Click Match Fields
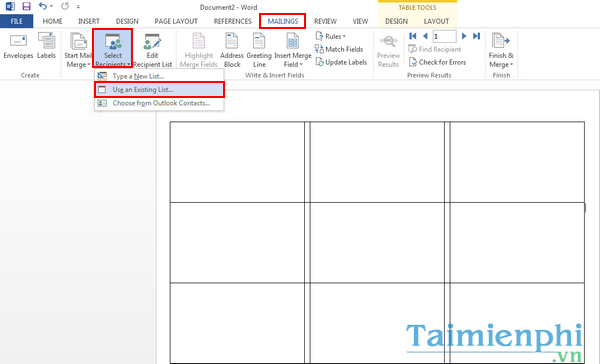 coord(339,49)
